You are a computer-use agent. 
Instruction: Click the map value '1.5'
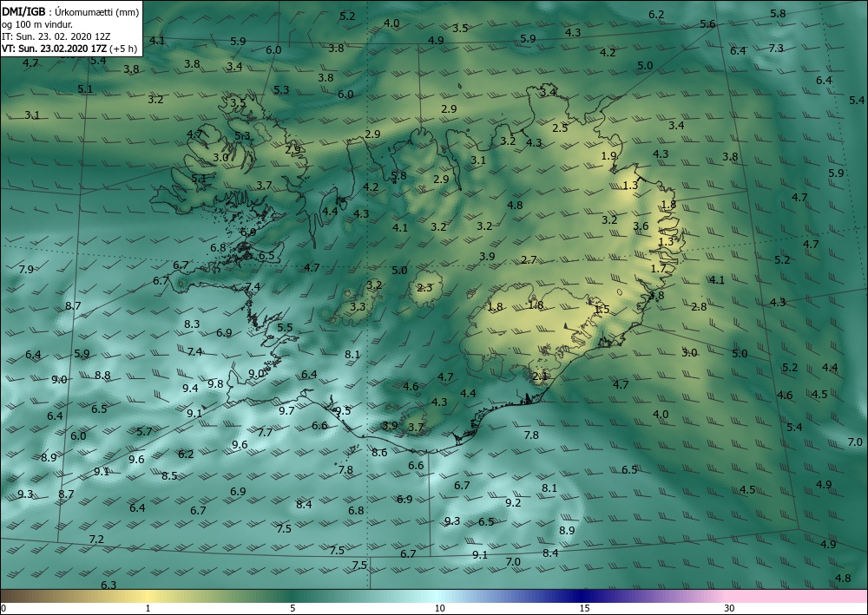pyautogui.click(x=602, y=309)
